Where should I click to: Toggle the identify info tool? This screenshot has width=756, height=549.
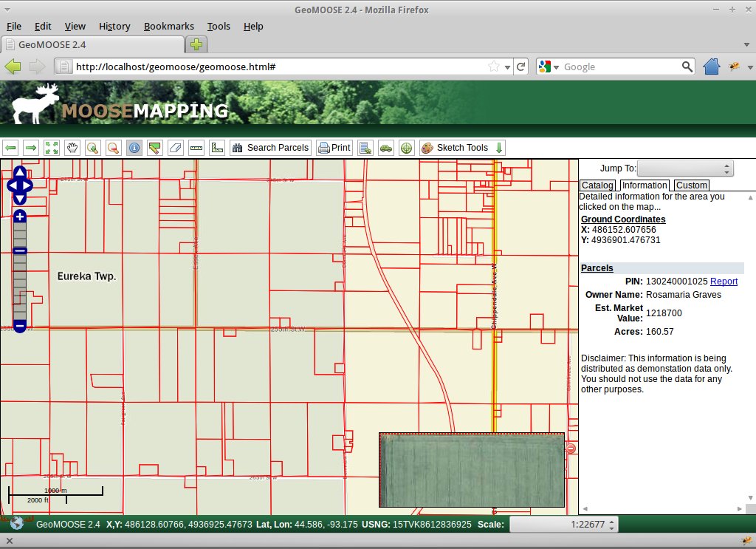(x=134, y=148)
